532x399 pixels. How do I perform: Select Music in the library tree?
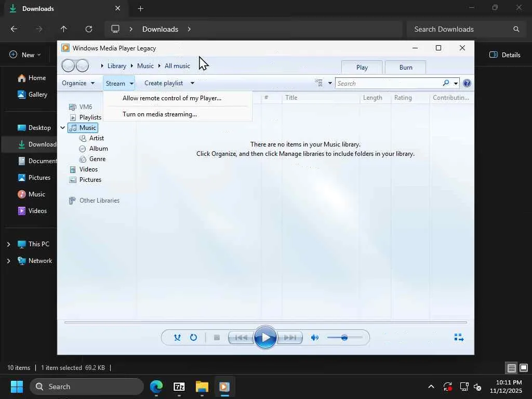(x=83, y=128)
